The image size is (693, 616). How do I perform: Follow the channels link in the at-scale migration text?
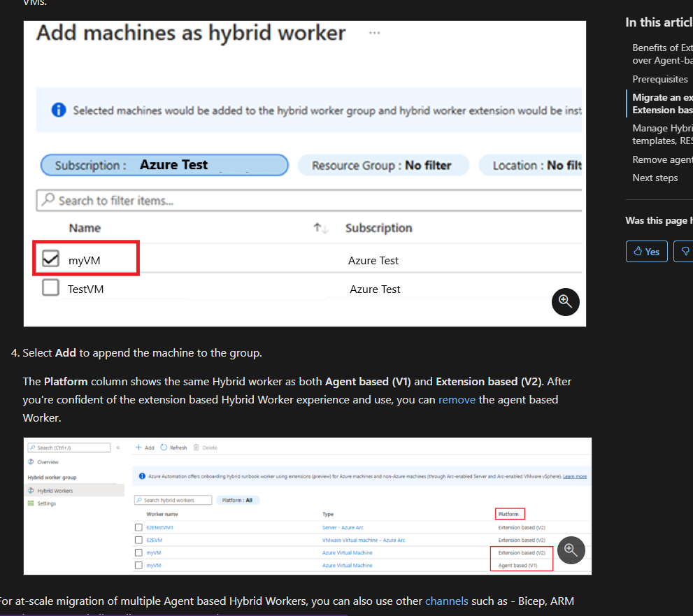point(446,601)
